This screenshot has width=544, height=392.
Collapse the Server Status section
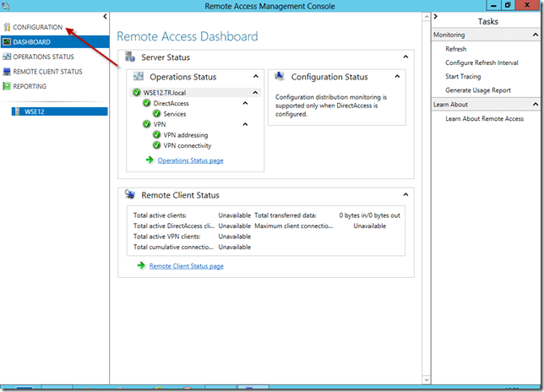click(405, 57)
